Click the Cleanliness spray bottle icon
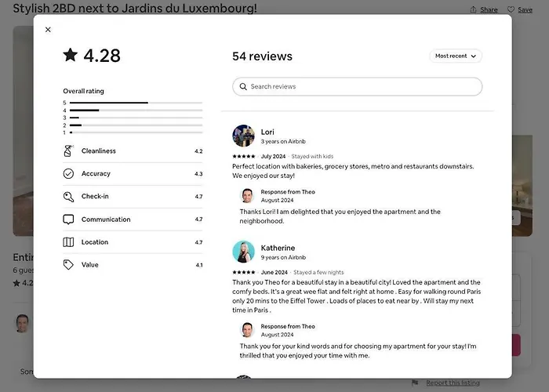Viewport: 549px width, 392px height. 68,151
